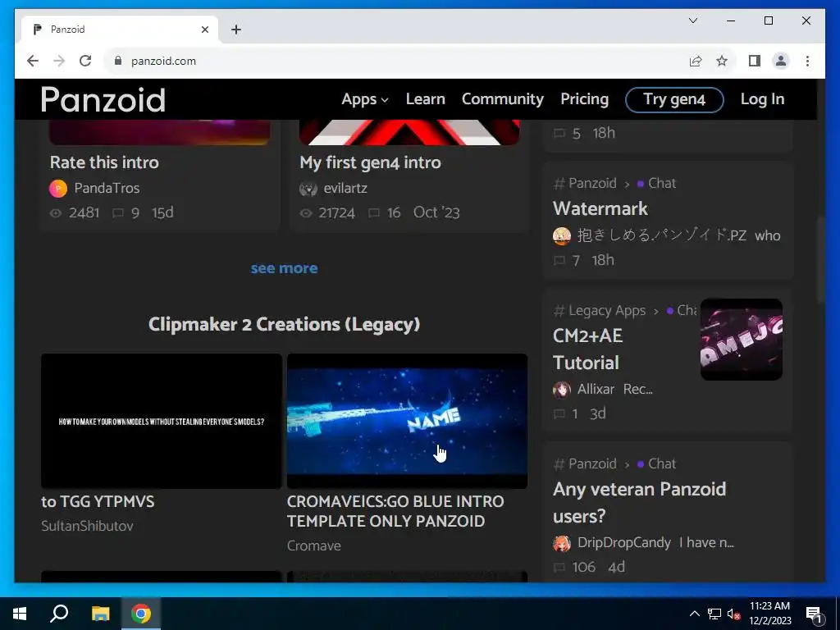This screenshot has width=840, height=630.
Task: Close the Panzoid tab
Action: tap(204, 30)
